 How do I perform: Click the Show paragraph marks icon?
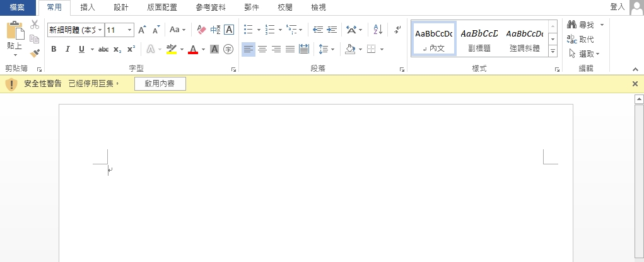(x=397, y=30)
